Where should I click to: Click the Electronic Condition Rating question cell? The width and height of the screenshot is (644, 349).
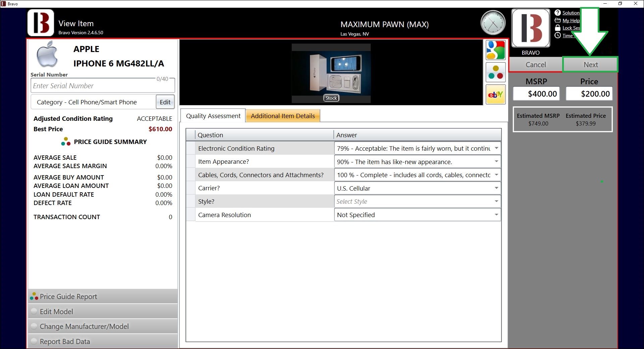tap(264, 148)
